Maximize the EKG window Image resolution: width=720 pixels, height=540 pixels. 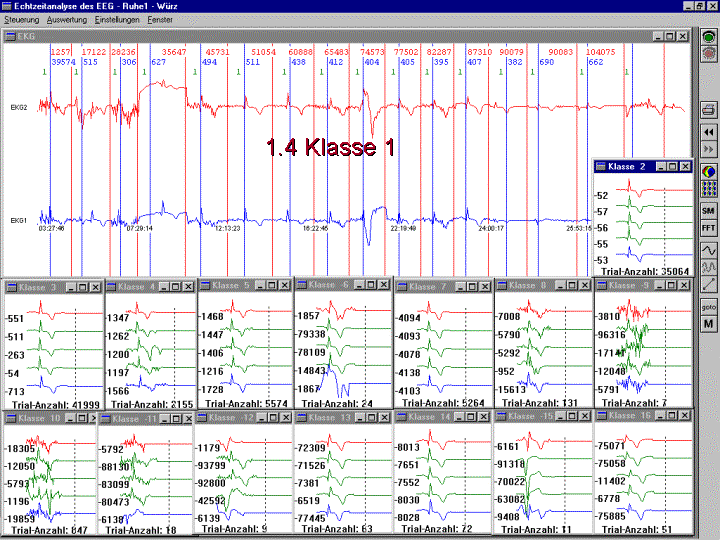coord(668,37)
